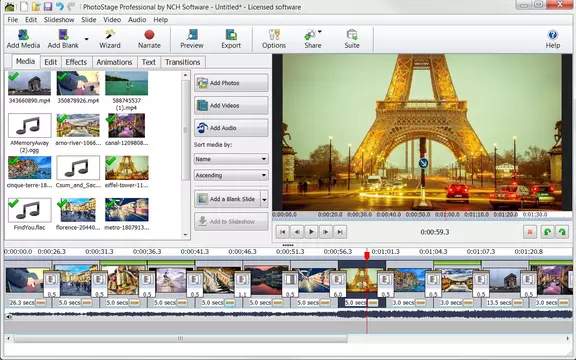Click the 13.5 secs duration label on timeline
This screenshot has width=576, height=360.
pos(498,303)
